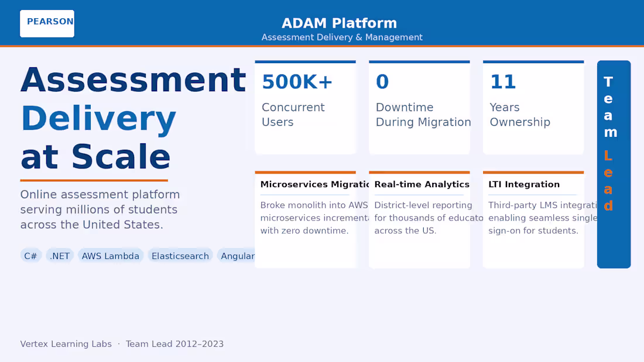Click the 11 statistic value
This screenshot has width=644, height=362.
503,82
